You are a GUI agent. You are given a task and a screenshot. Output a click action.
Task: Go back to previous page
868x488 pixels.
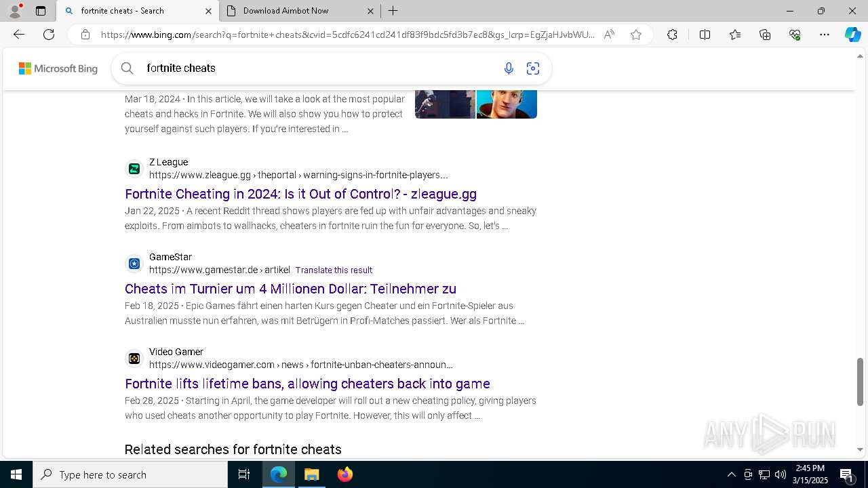19,35
